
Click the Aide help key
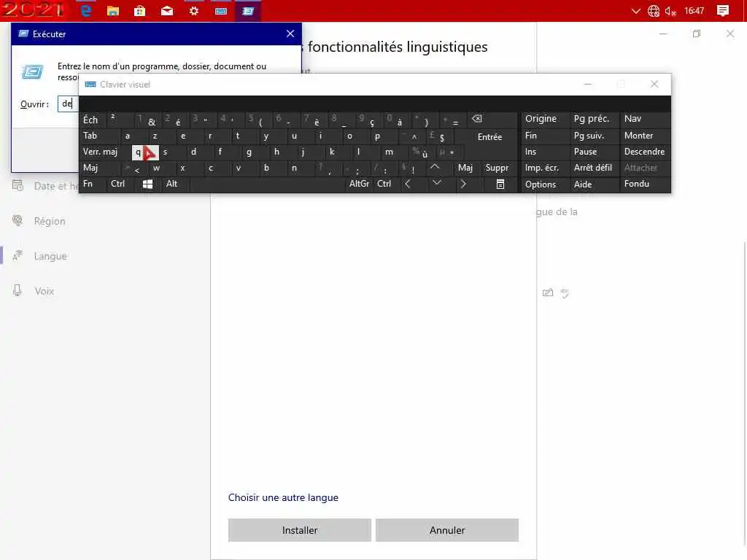tap(583, 184)
